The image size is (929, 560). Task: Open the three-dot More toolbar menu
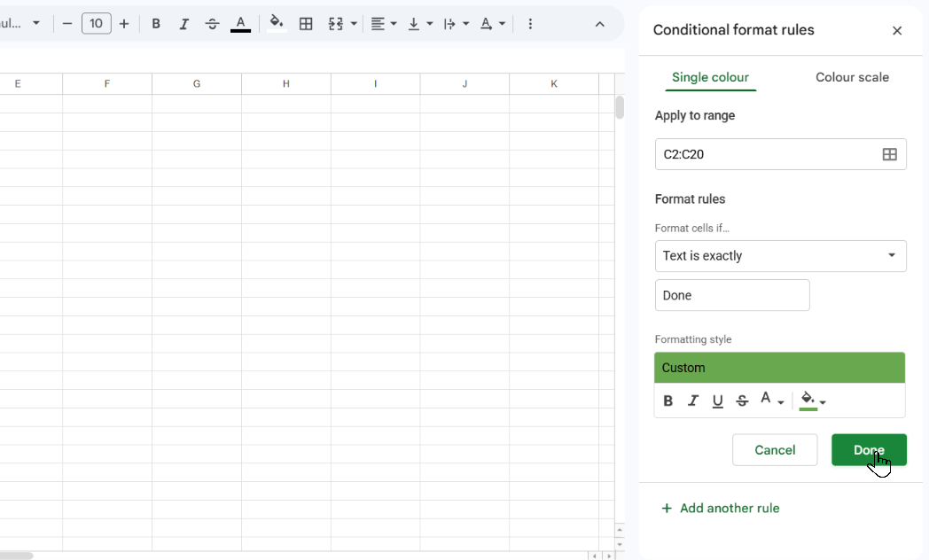pos(530,24)
